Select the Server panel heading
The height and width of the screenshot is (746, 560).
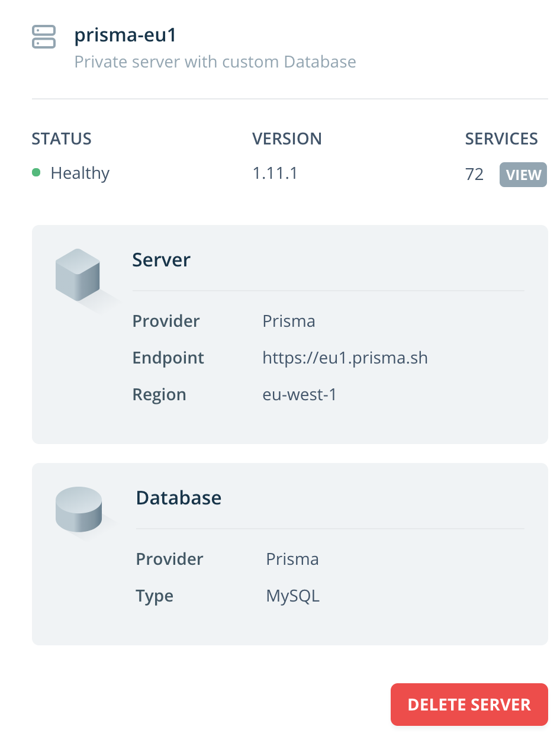(161, 259)
